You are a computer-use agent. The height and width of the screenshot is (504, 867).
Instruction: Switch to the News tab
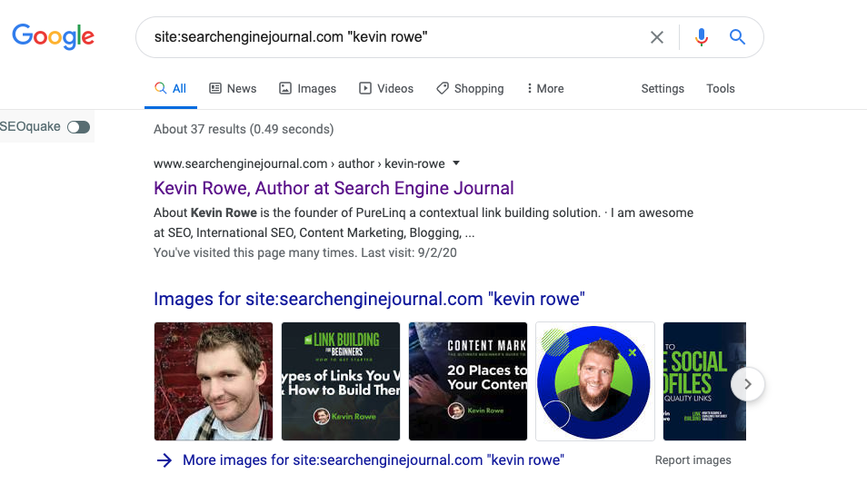point(233,88)
